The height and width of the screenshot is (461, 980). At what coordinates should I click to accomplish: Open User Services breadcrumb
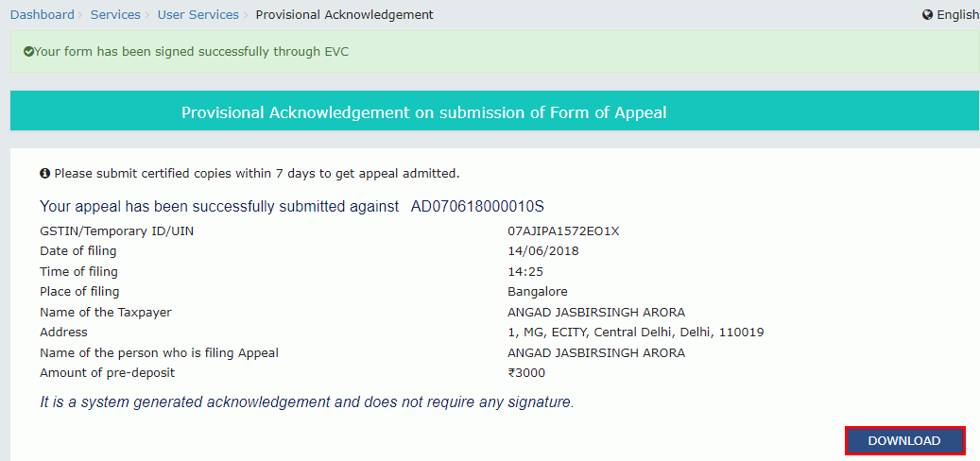click(x=198, y=14)
